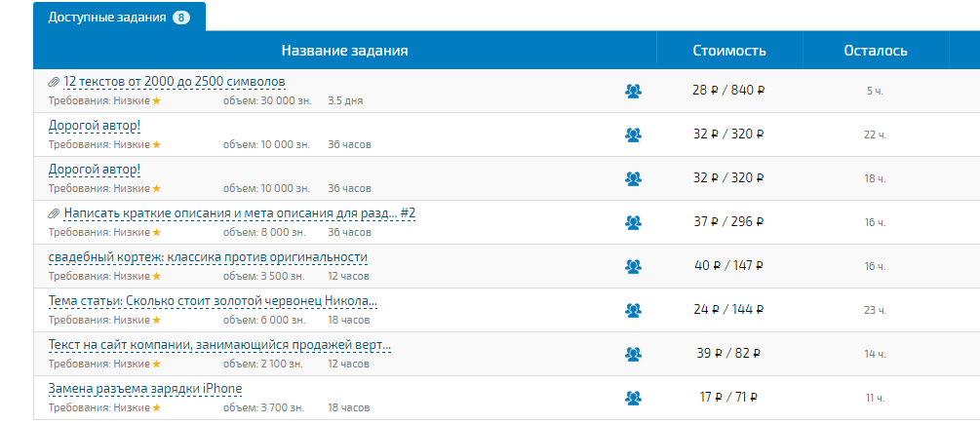Click group icon in свадебный кортеж row
The width and height of the screenshot is (980, 423).
coord(633,266)
